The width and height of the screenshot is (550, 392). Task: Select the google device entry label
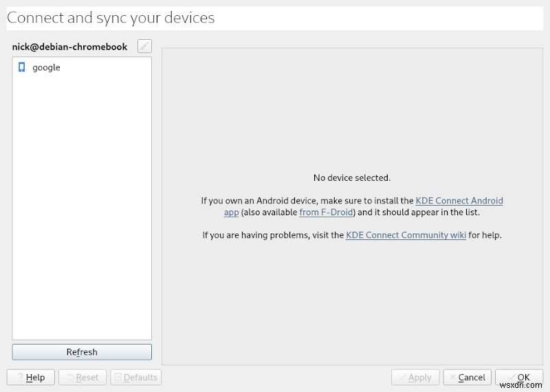(x=46, y=67)
